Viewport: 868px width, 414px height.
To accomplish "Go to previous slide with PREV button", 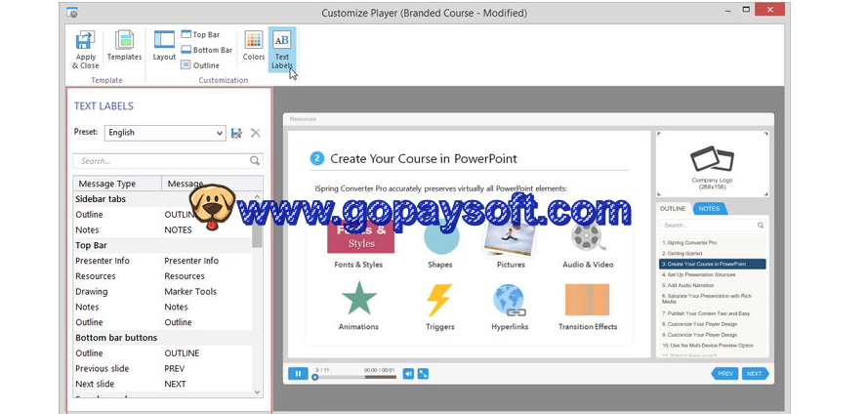I will [x=724, y=374].
